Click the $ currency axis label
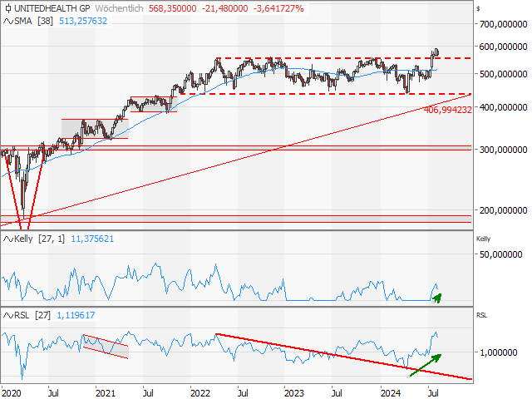Viewport: 532px width, 399px height. (478, 9)
